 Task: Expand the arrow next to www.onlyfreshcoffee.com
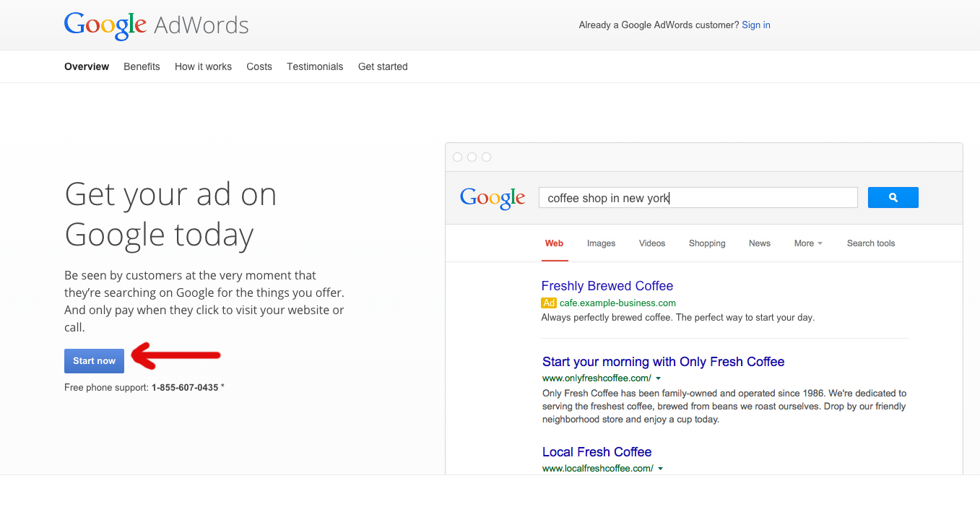[659, 378]
